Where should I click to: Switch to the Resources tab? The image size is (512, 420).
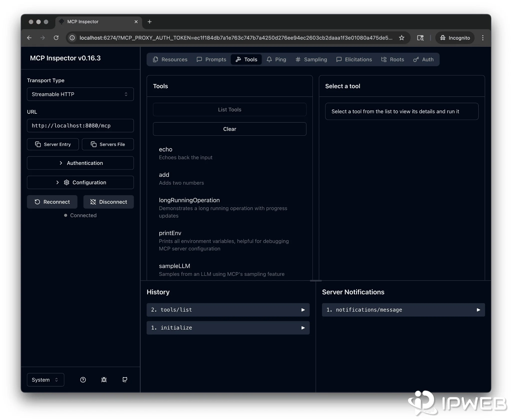click(x=170, y=59)
